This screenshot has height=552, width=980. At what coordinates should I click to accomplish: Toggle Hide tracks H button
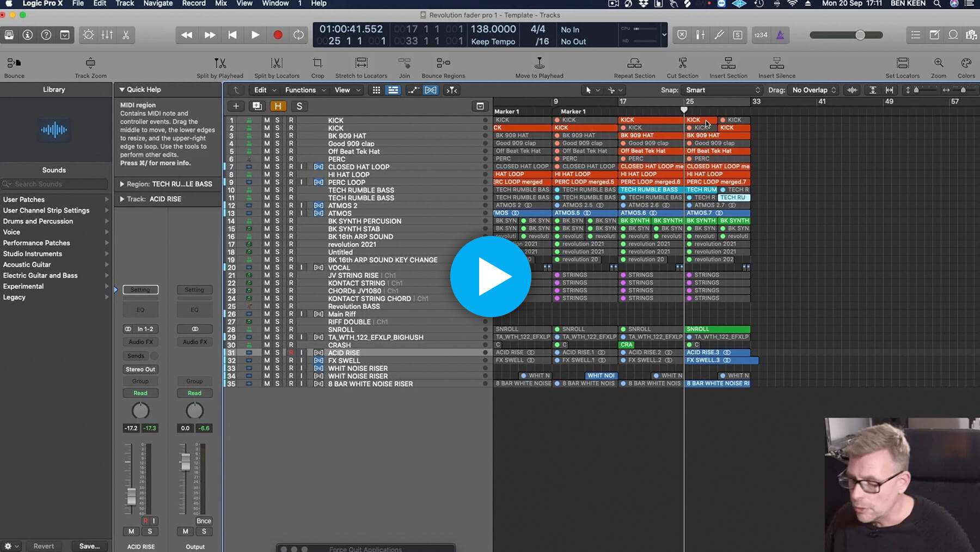coord(278,106)
